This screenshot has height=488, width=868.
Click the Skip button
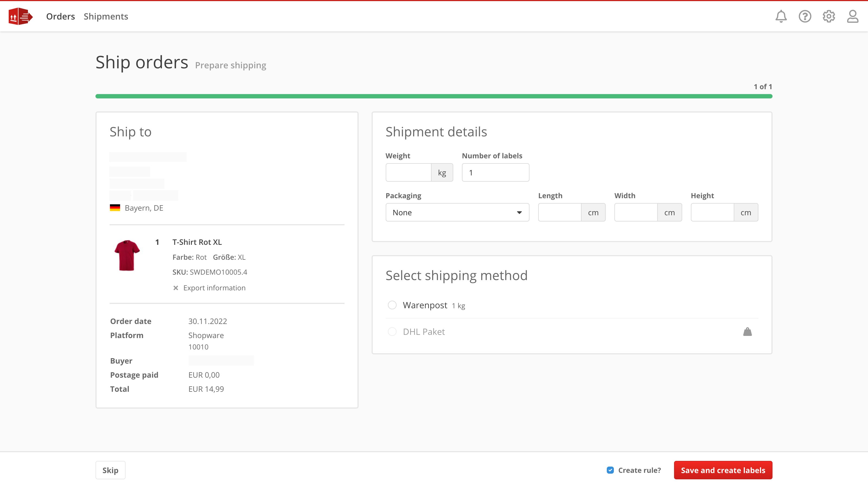coord(110,470)
